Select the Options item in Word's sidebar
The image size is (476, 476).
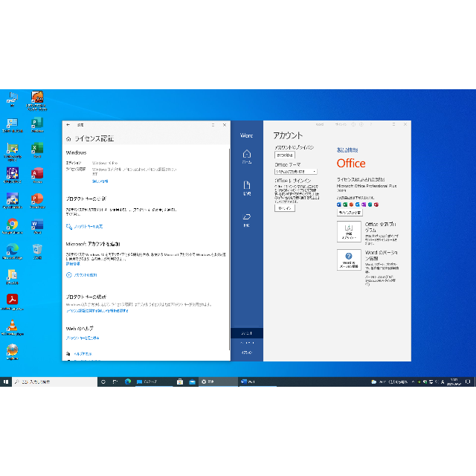pos(247,353)
